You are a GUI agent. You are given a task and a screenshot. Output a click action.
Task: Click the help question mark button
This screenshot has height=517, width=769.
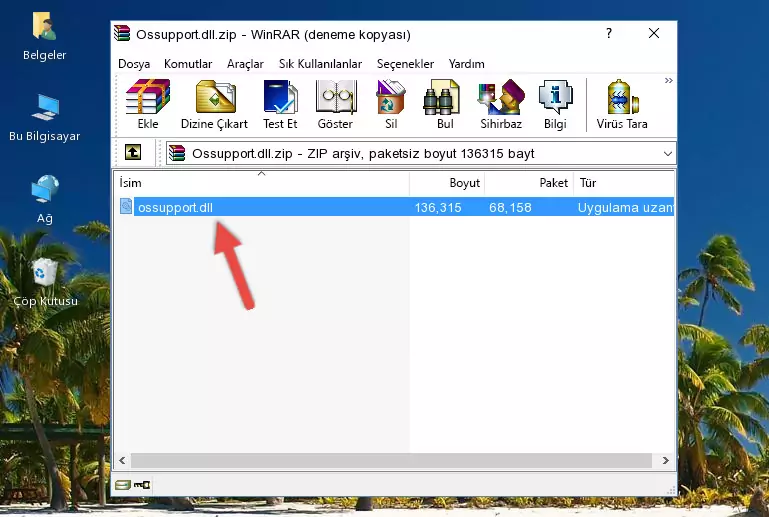click(609, 33)
